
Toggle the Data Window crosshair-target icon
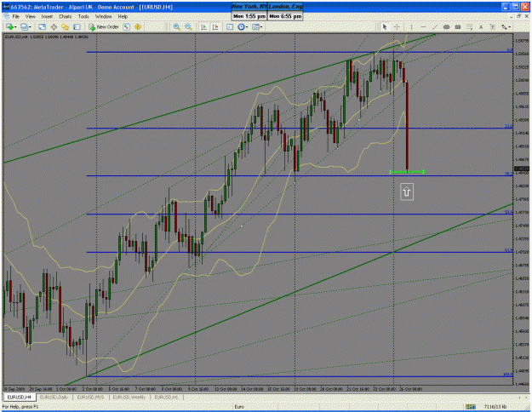(54, 26)
